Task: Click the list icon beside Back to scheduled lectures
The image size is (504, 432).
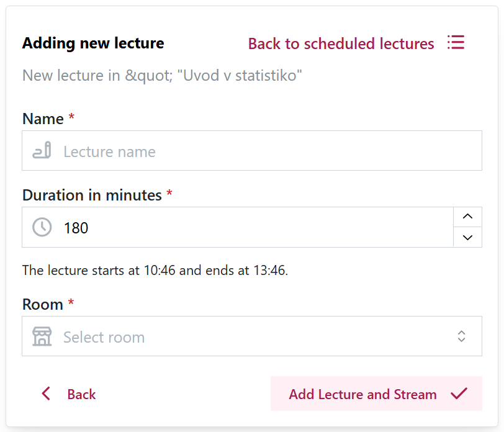Action: click(x=456, y=42)
